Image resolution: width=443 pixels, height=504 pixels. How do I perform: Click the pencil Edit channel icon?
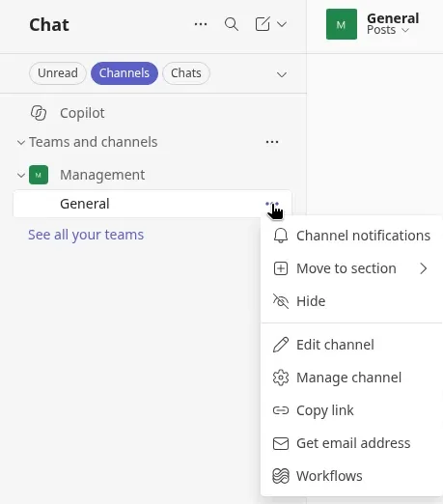click(x=281, y=345)
